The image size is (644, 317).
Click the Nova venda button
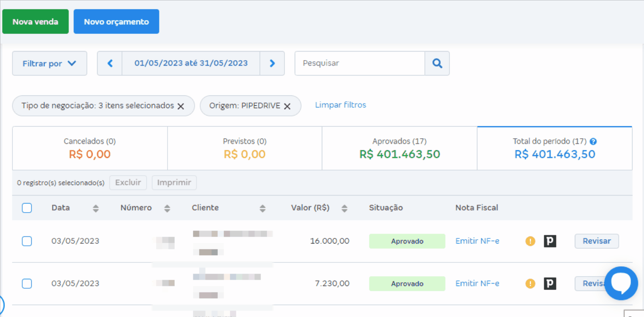(35, 21)
